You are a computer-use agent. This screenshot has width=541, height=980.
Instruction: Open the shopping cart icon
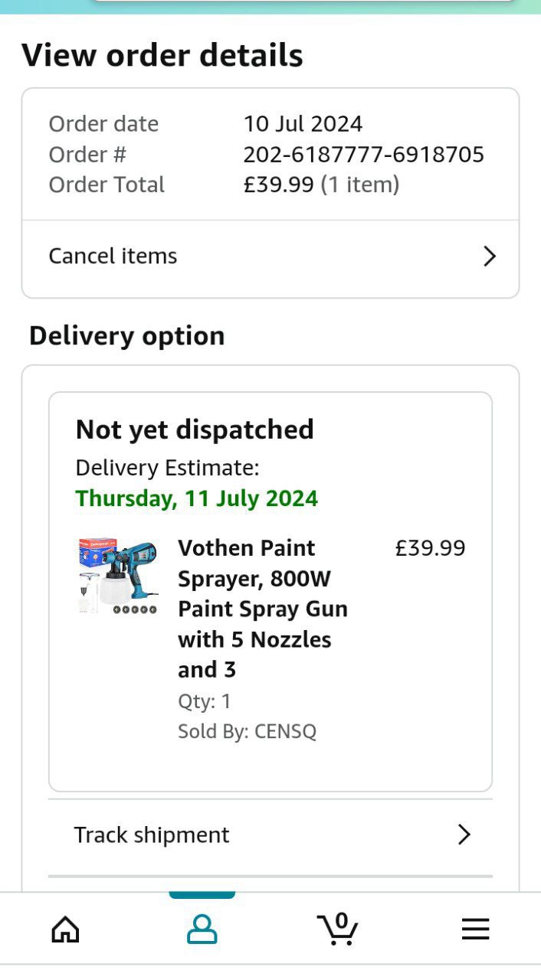pyautogui.click(x=338, y=928)
